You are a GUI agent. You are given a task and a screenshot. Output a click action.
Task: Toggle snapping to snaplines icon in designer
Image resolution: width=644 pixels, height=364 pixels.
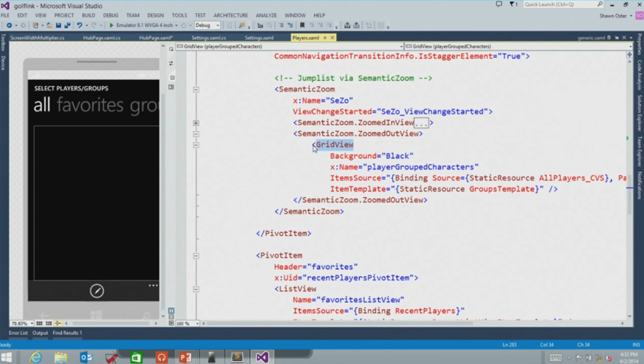pyautogui.click(x=58, y=323)
